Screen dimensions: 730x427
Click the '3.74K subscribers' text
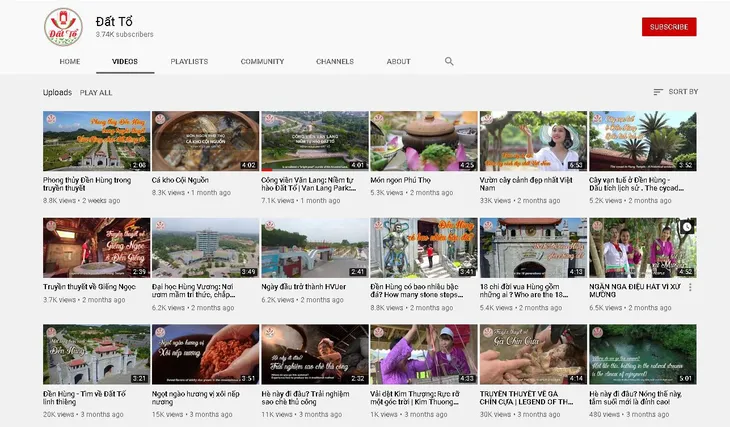point(125,34)
